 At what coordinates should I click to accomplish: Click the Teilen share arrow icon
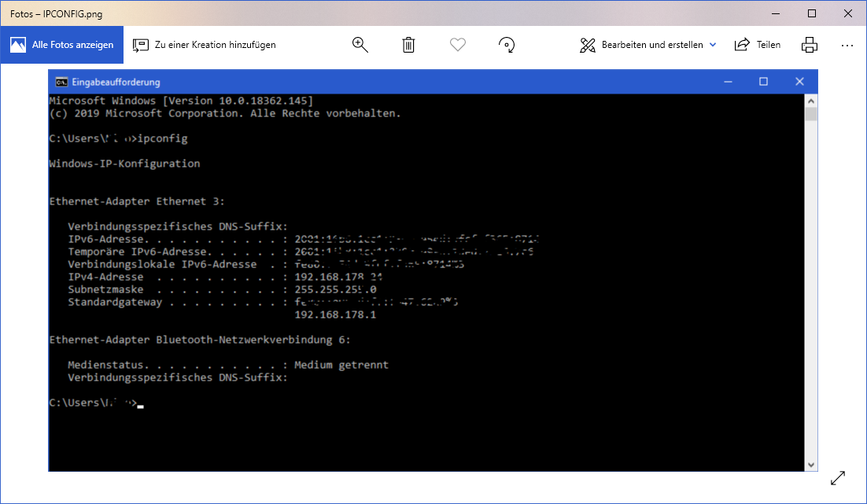point(742,44)
